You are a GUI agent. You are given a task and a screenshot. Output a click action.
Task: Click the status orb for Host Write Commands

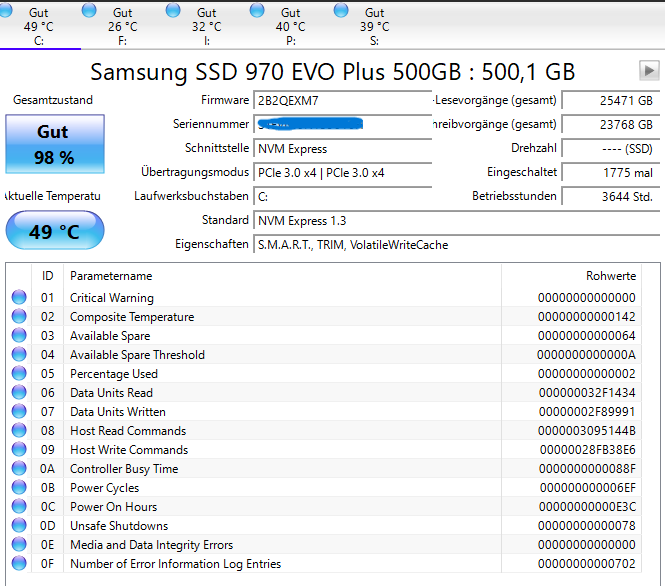click(19, 449)
